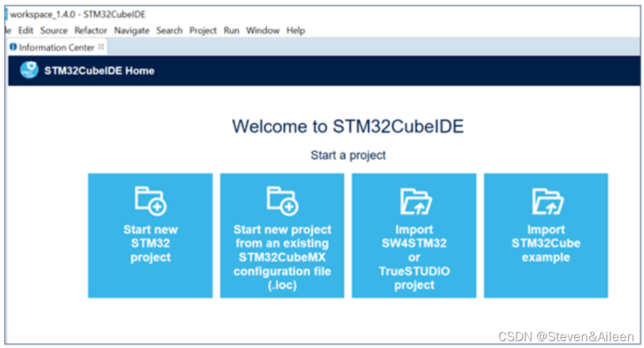Open the Source menu

54,31
